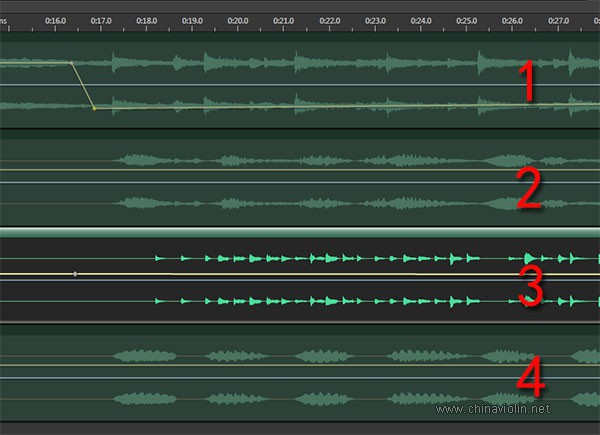Click the 0:25.0 mark on the time ruler
The width and height of the screenshot is (600, 435).
pos(467,19)
